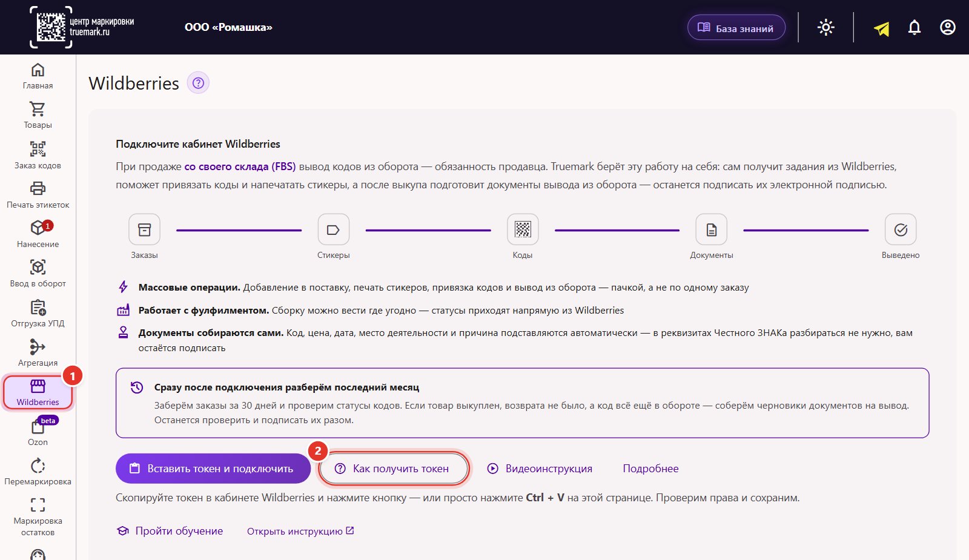
Task: Open Нанесение with notification badge
Action: (38, 234)
